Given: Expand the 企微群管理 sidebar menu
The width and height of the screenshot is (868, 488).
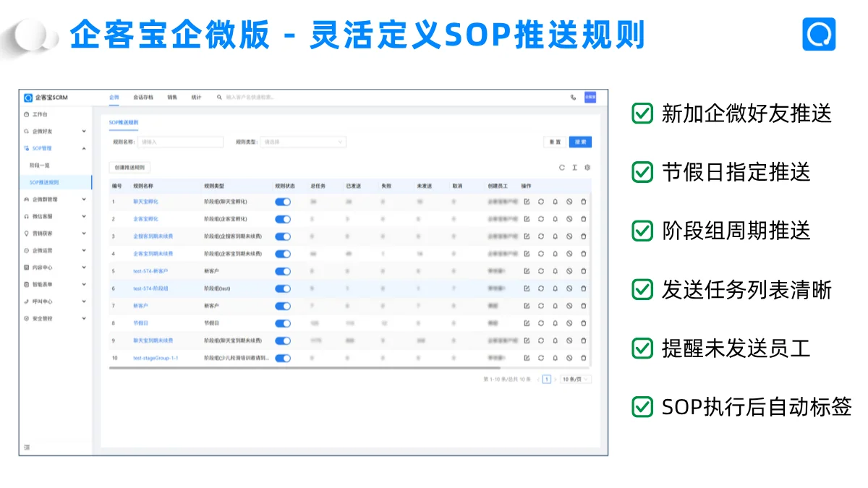Looking at the screenshot, I should pos(56,199).
